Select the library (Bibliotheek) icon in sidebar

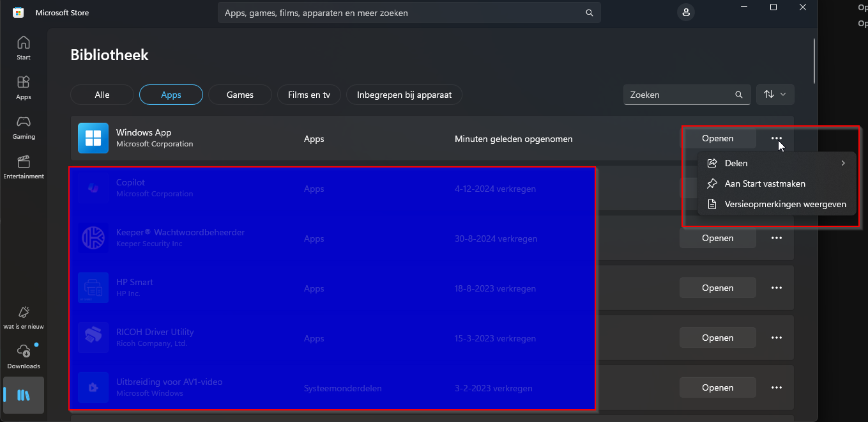tap(24, 395)
